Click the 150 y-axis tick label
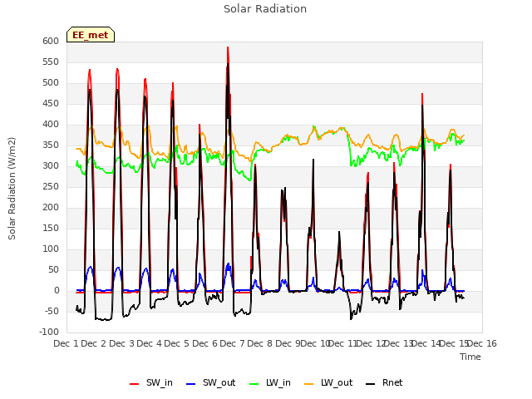Screen dimensions: 532x399 (51, 228)
